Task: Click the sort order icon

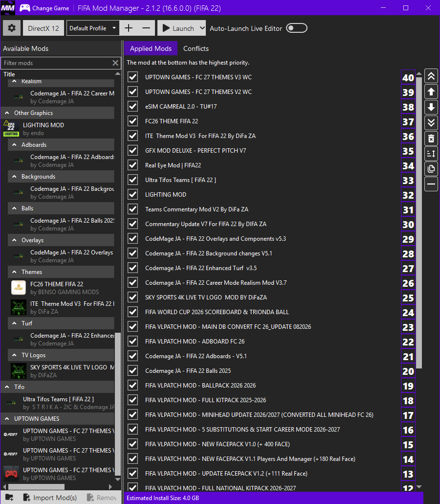Action: 431,154
